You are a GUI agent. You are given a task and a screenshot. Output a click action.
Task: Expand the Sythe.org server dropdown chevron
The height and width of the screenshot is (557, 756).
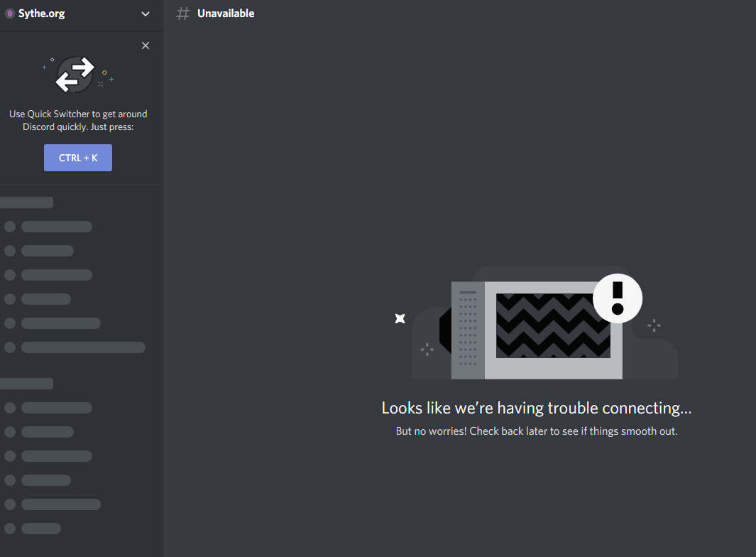tap(146, 14)
